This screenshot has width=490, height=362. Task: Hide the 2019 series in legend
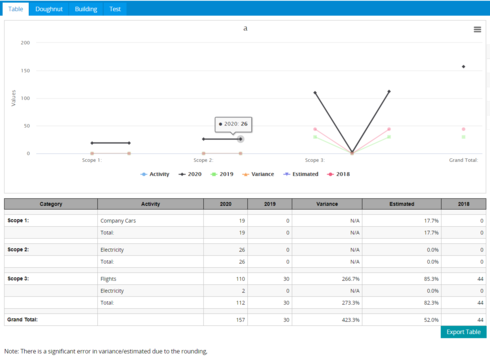pyautogui.click(x=222, y=174)
